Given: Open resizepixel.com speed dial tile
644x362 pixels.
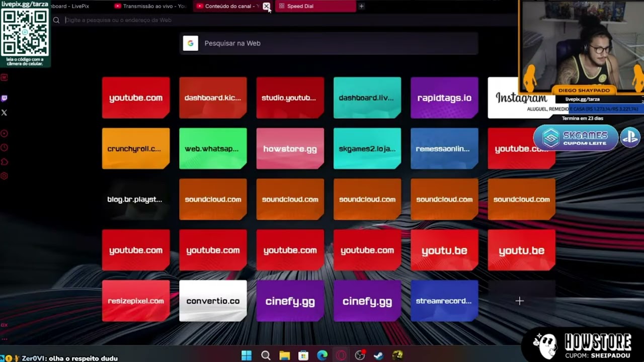Looking at the screenshot, I should tap(136, 301).
